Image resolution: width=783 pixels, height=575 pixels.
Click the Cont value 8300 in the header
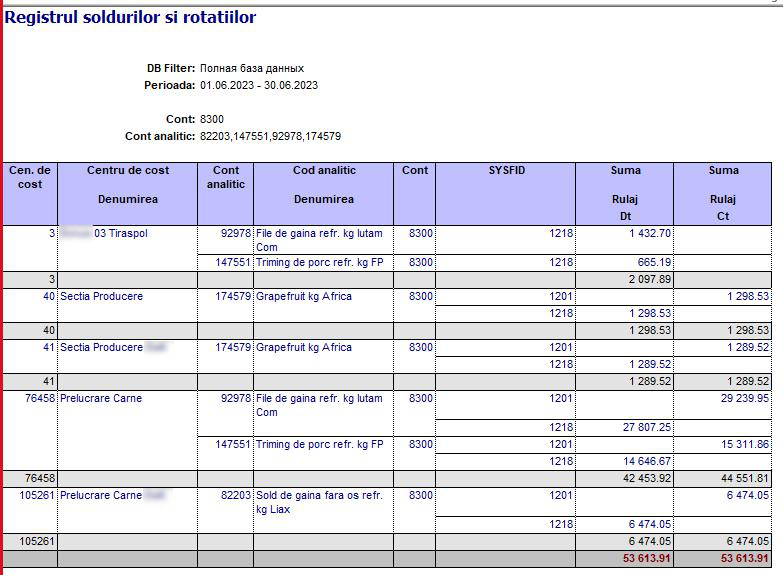[x=212, y=119]
